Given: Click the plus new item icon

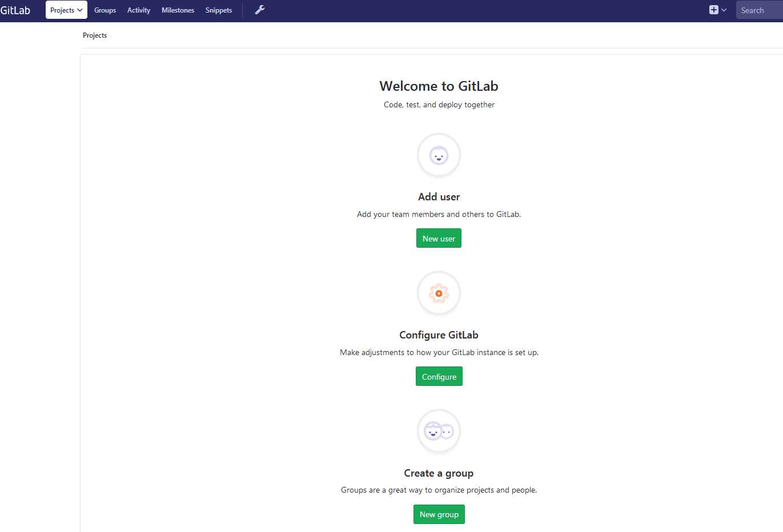Looking at the screenshot, I should 713,10.
